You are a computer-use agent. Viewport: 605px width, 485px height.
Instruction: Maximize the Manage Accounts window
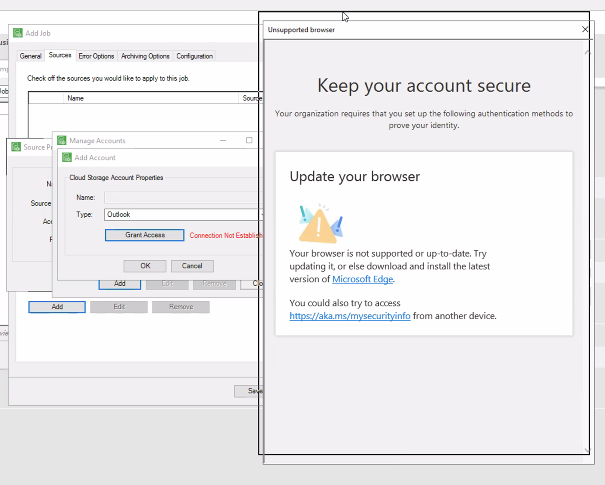249,140
